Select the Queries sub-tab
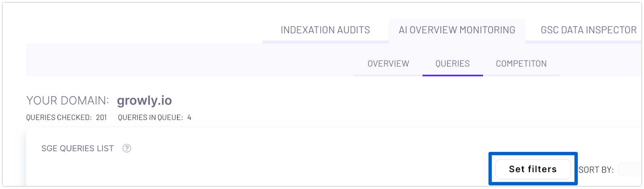 point(452,64)
